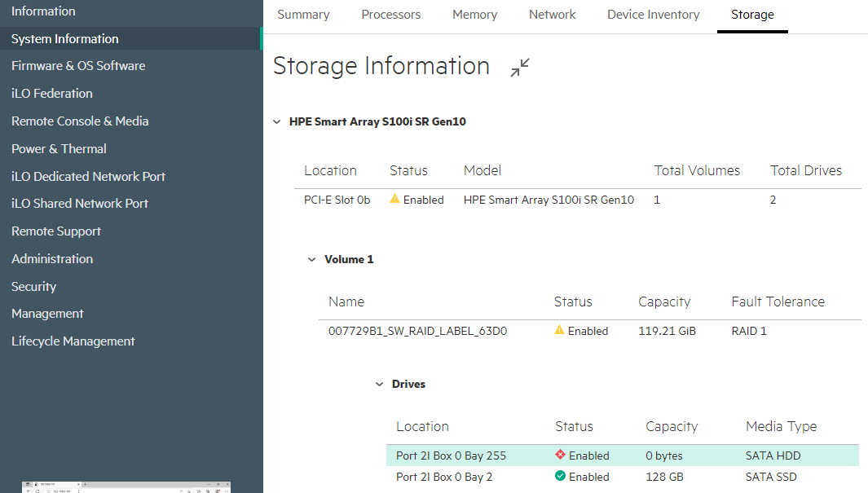This screenshot has width=868, height=493.
Task: Open the Memory tab
Action: 474,15
